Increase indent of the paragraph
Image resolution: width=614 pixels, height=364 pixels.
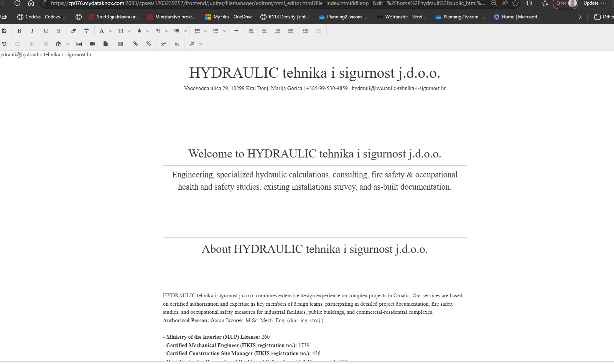(x=306, y=31)
